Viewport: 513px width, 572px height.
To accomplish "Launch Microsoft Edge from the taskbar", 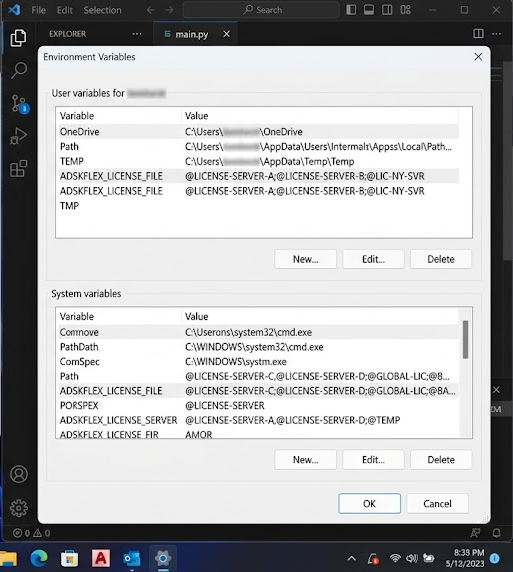I will pos(39,558).
